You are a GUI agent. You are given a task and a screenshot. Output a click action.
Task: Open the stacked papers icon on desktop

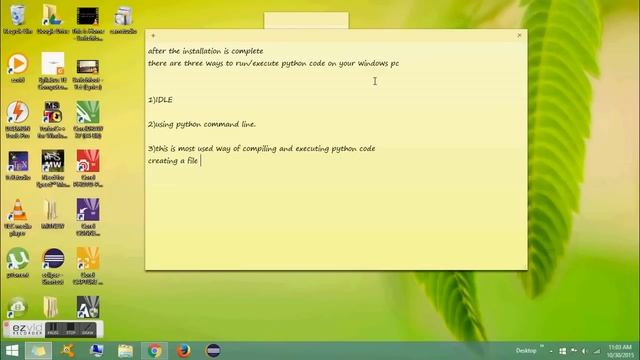pos(123,19)
